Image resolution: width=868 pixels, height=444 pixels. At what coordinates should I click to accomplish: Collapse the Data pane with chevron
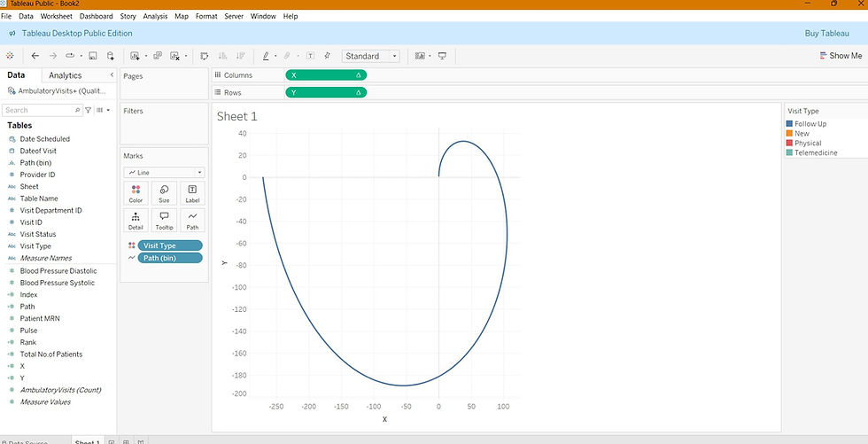tap(112, 74)
